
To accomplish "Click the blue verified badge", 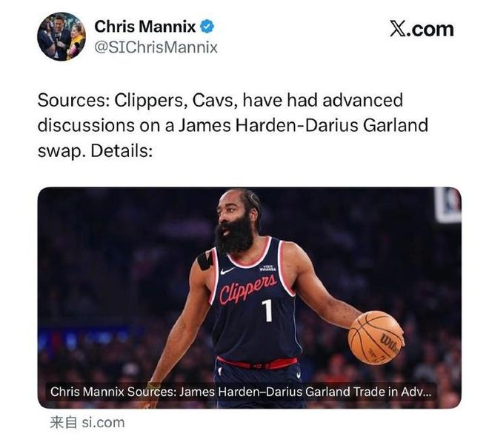I will coord(207,27).
